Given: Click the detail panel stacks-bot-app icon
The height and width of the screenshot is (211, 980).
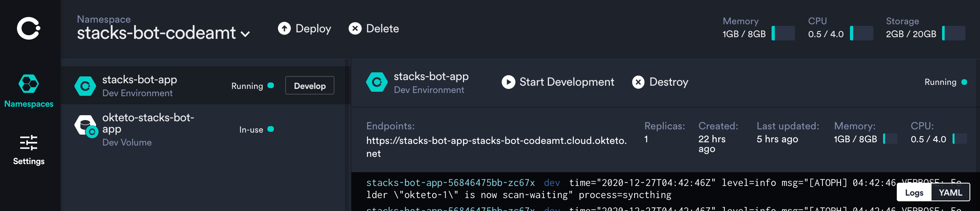Looking at the screenshot, I should [x=377, y=82].
